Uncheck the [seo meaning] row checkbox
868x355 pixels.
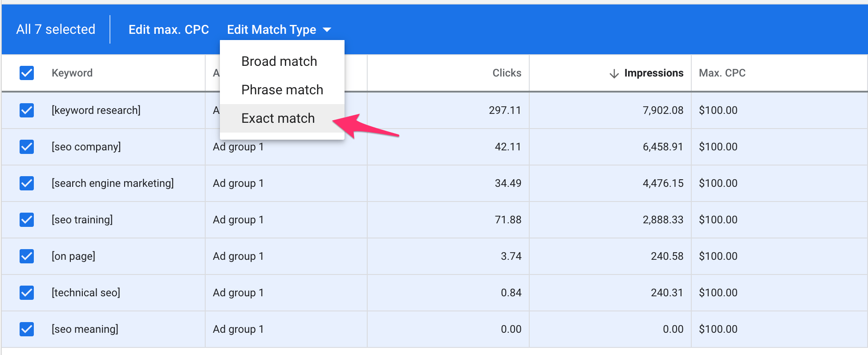tap(27, 329)
